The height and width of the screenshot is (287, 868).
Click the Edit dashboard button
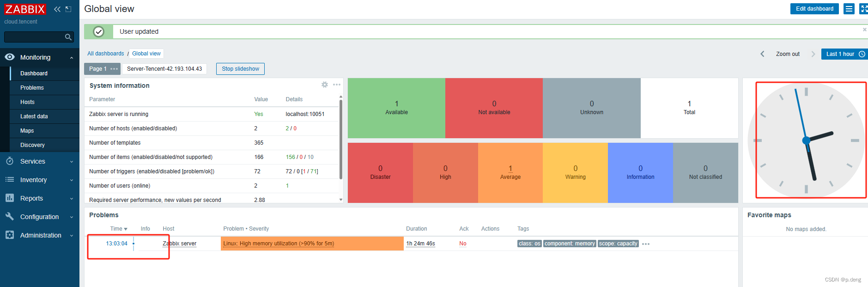click(x=814, y=9)
